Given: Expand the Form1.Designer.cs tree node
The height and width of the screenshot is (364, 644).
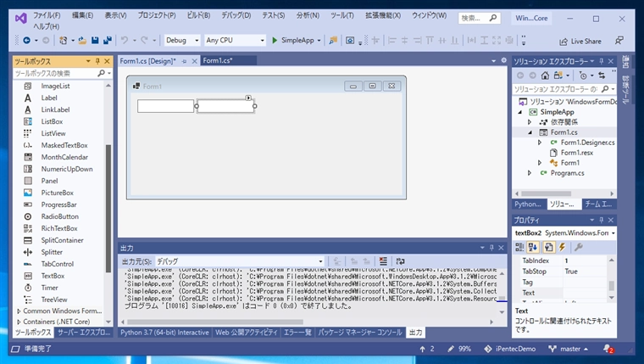Looking at the screenshot, I should click(x=540, y=143).
